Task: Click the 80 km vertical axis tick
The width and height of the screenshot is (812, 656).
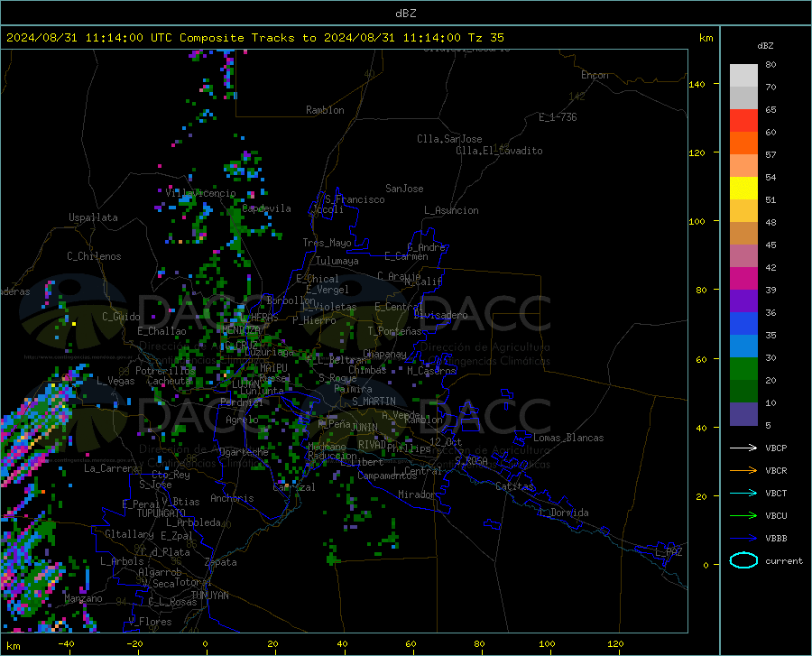Action: pyautogui.click(x=701, y=290)
